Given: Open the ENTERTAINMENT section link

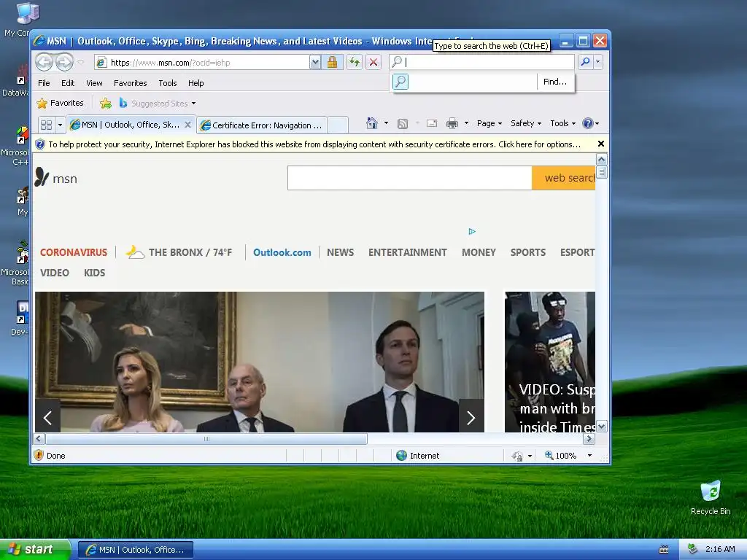Looking at the screenshot, I should point(407,252).
